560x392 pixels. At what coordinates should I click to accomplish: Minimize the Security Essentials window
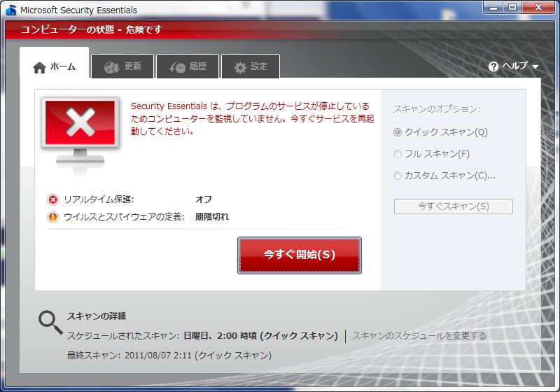coord(494,7)
